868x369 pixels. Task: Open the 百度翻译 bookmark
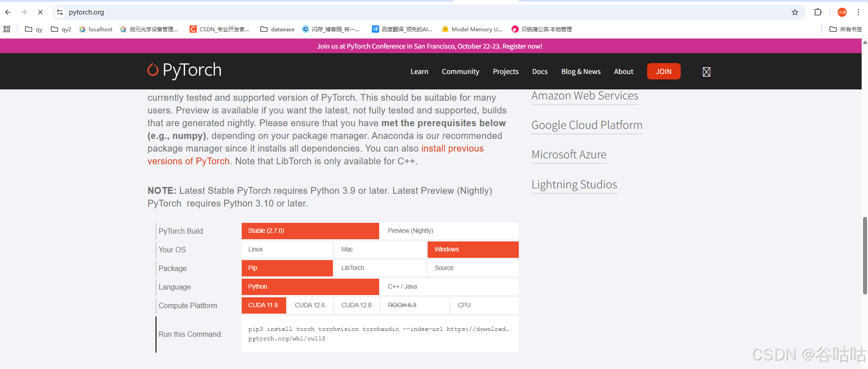pos(402,29)
